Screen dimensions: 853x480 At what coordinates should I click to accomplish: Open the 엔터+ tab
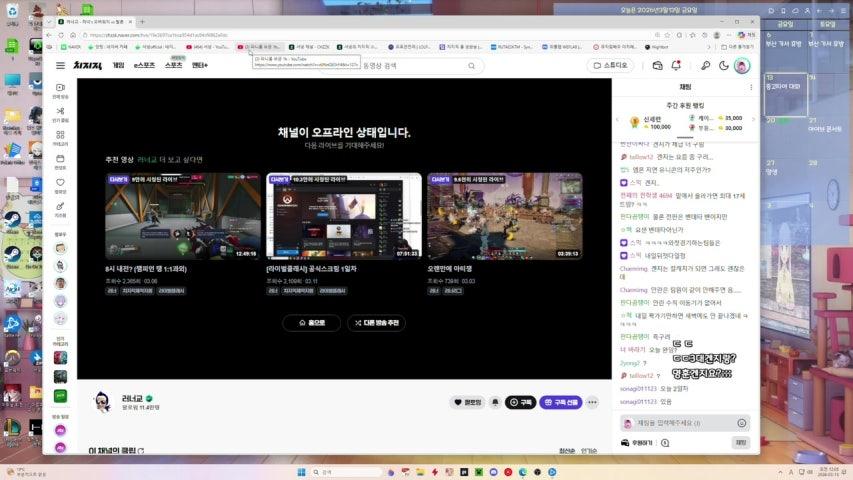[200, 65]
